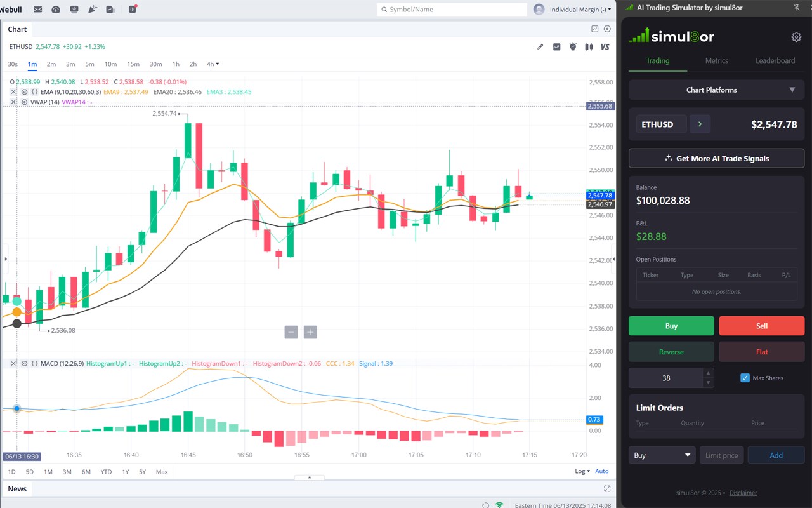Select the Chart tab
Viewport: 812px width, 508px height.
pyautogui.click(x=17, y=29)
